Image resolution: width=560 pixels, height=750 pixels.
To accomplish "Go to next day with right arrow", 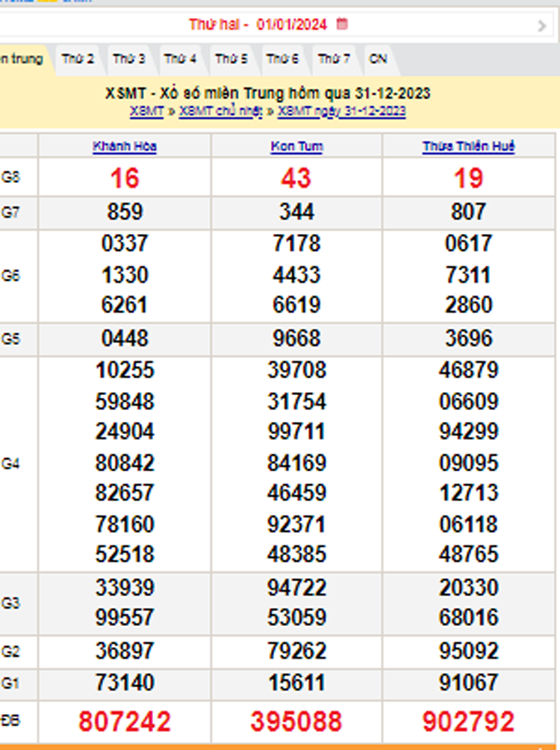I will pyautogui.click(x=541, y=26).
